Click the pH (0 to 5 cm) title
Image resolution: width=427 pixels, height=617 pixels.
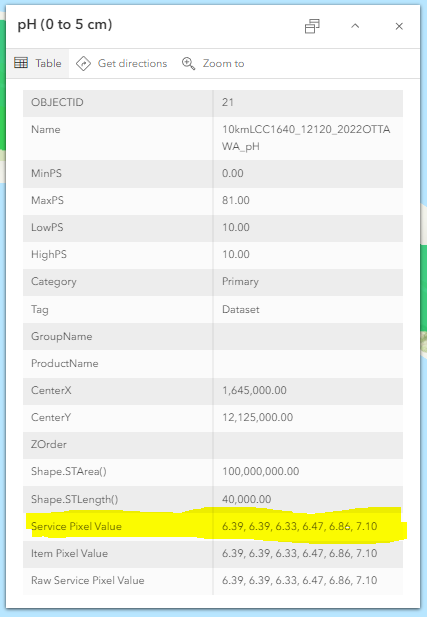coord(65,24)
